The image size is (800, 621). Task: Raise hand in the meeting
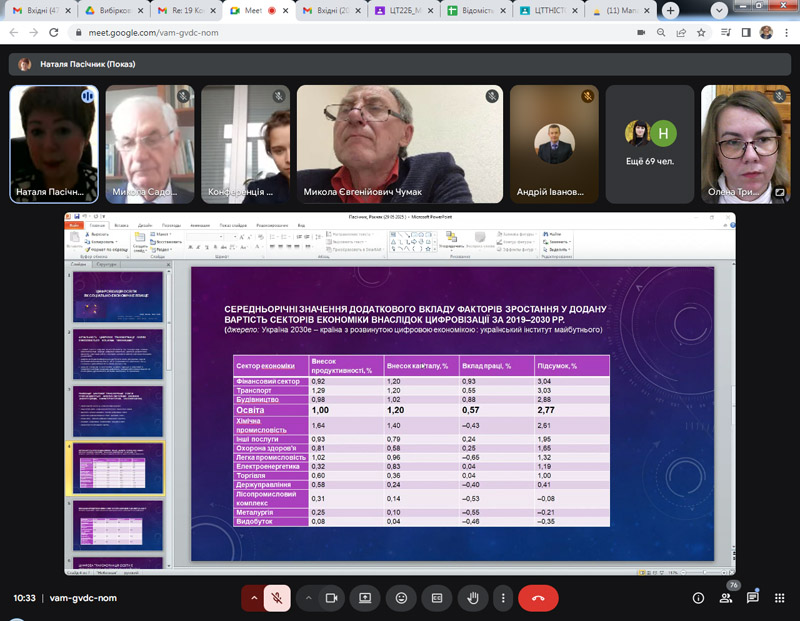click(x=473, y=598)
